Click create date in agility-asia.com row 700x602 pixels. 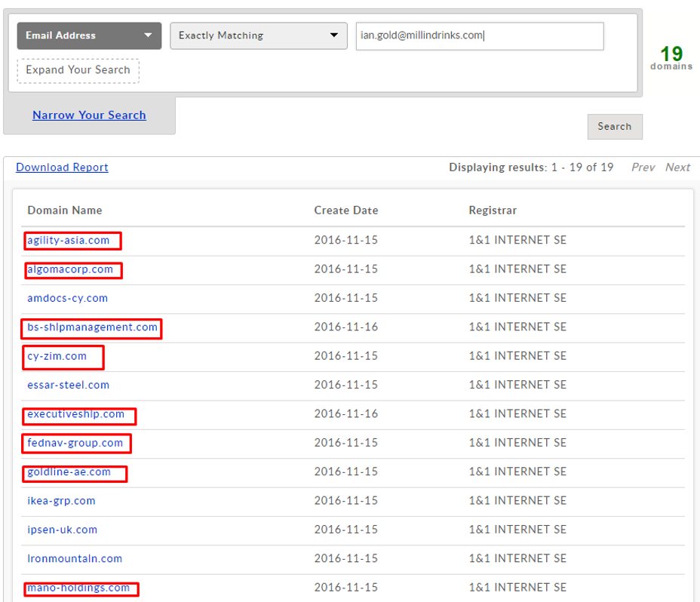coord(346,240)
